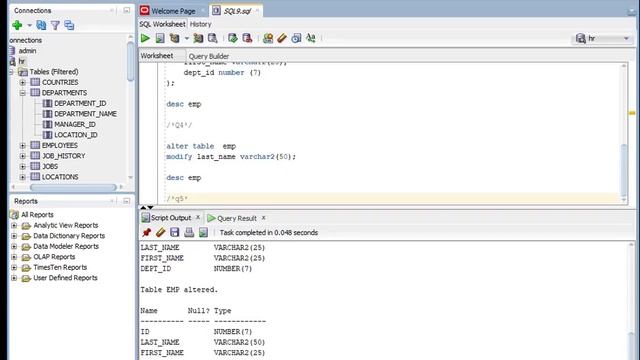The image size is (640, 360).
Task: Click the Connections tree horizontal scrollbar
Action: tap(73, 187)
